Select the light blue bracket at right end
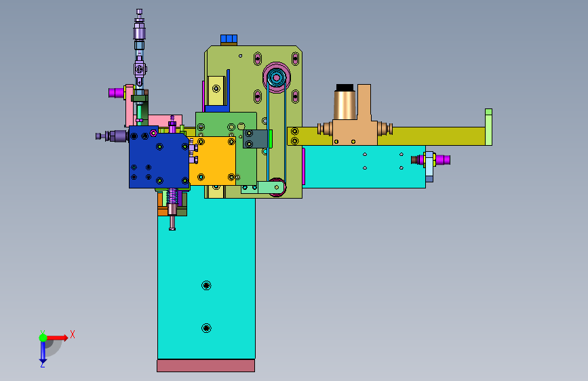This screenshot has height=381, width=588. coord(429,167)
